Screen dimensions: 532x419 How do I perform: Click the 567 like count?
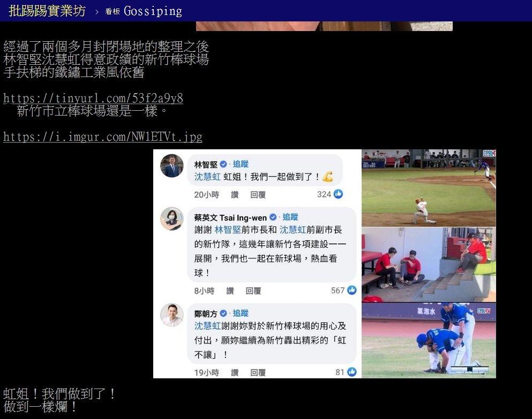(x=338, y=291)
